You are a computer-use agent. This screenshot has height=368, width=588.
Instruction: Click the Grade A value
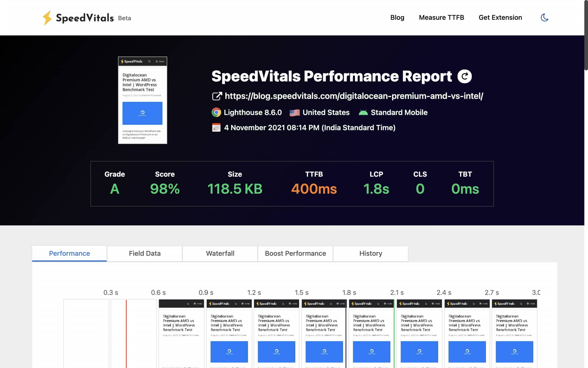click(115, 189)
